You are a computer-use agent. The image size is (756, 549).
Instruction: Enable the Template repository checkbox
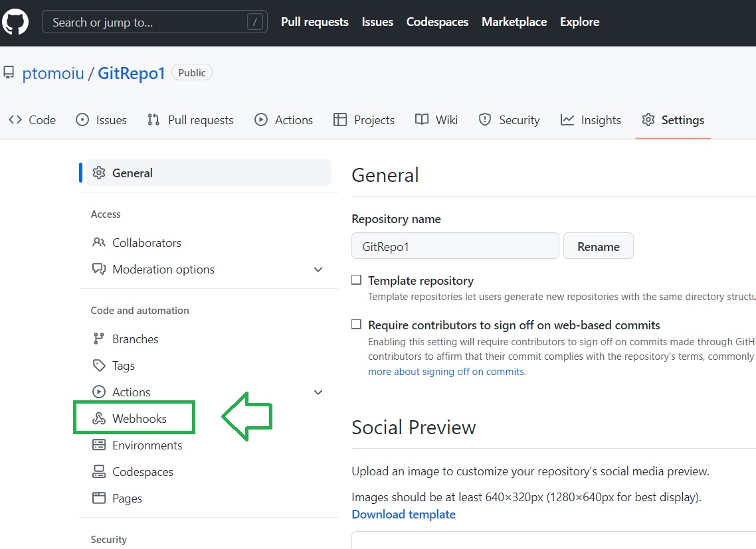pyautogui.click(x=356, y=280)
